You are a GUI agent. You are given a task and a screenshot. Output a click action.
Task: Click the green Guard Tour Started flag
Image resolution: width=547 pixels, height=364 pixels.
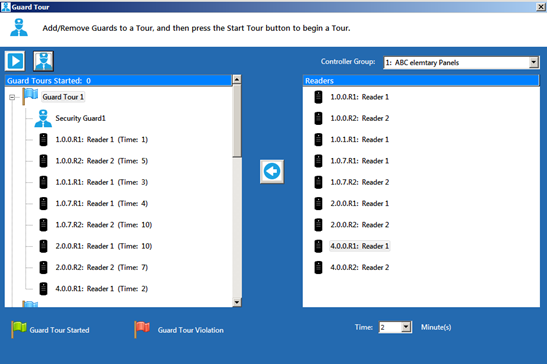[19, 329]
